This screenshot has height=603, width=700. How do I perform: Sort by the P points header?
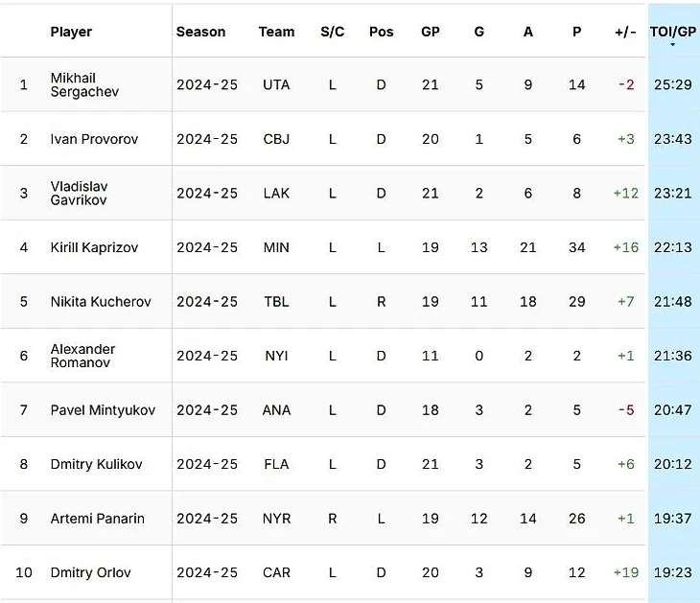click(x=576, y=32)
